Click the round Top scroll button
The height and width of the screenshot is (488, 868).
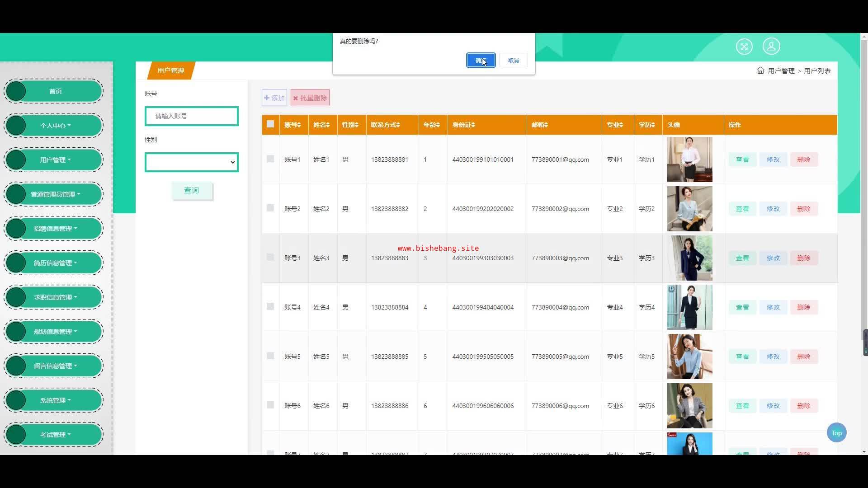pyautogui.click(x=836, y=433)
